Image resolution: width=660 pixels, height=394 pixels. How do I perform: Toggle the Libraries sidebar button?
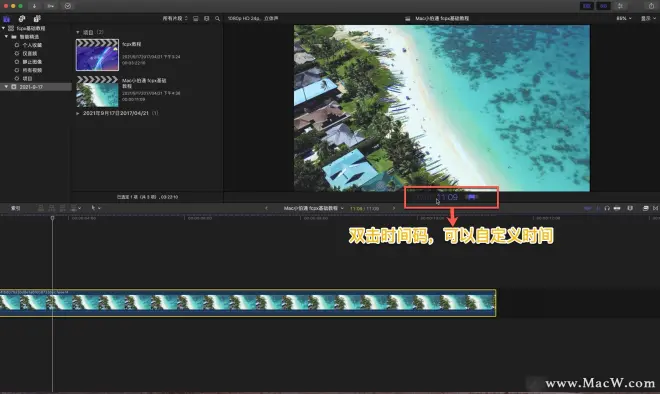7,19
